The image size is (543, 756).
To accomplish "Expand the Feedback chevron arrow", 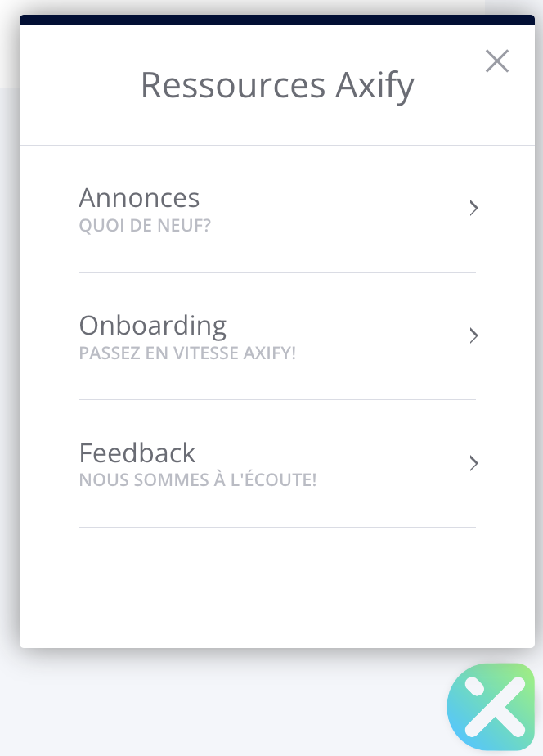I will (473, 463).
